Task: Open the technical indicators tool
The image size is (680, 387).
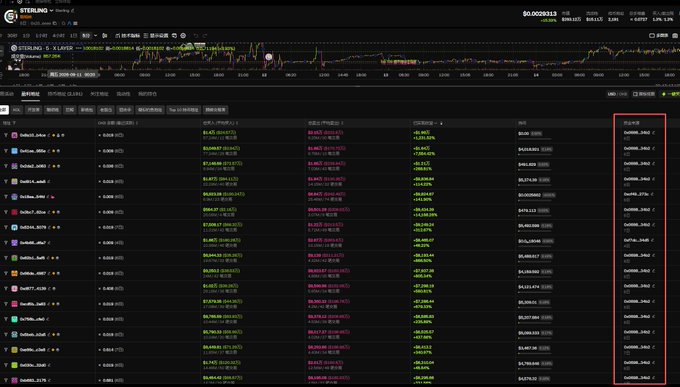Action: click(x=128, y=36)
